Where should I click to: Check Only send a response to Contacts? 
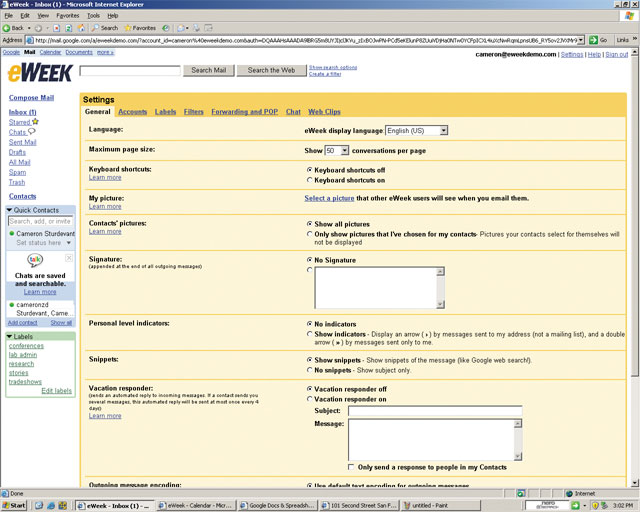click(351, 467)
